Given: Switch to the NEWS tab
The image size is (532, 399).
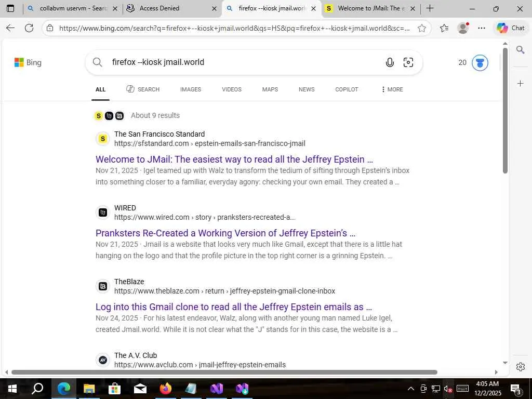Looking at the screenshot, I should click(x=307, y=89).
